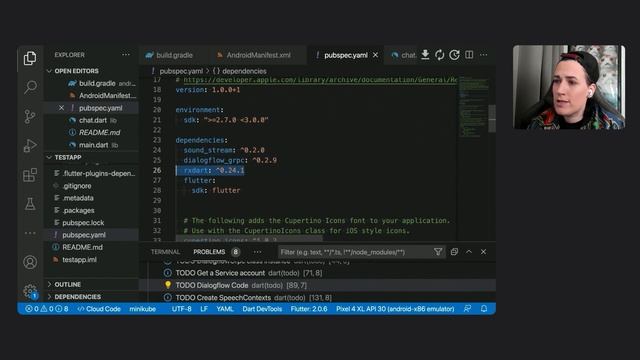Click the editor vertical scrollbar
The image size is (640, 360).
tap(492, 119)
